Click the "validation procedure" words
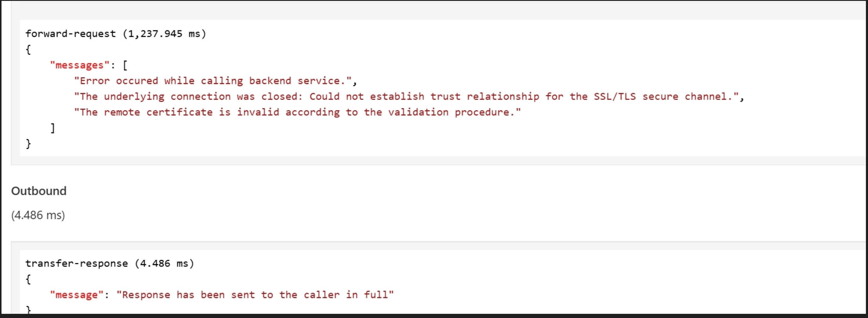868x318 pixels. [452, 112]
